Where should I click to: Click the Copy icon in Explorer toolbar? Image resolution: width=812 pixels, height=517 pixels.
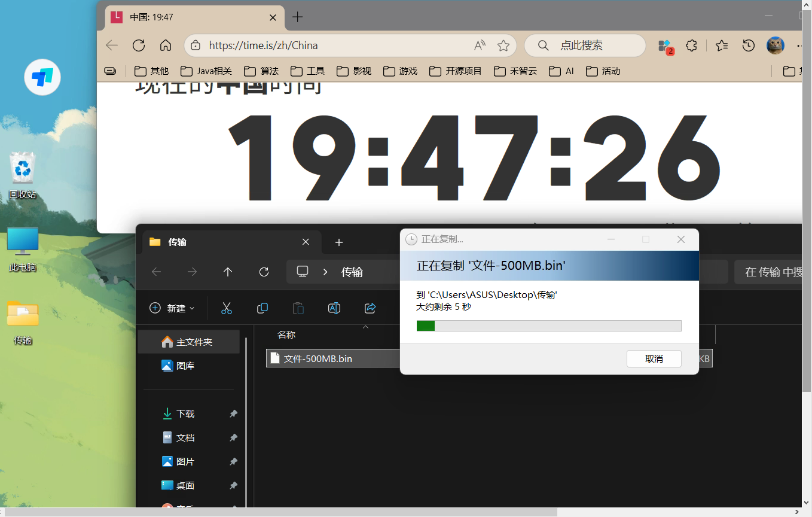tap(262, 308)
